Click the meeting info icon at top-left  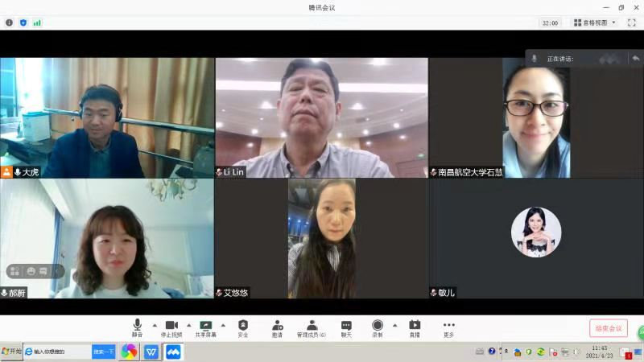click(10, 23)
